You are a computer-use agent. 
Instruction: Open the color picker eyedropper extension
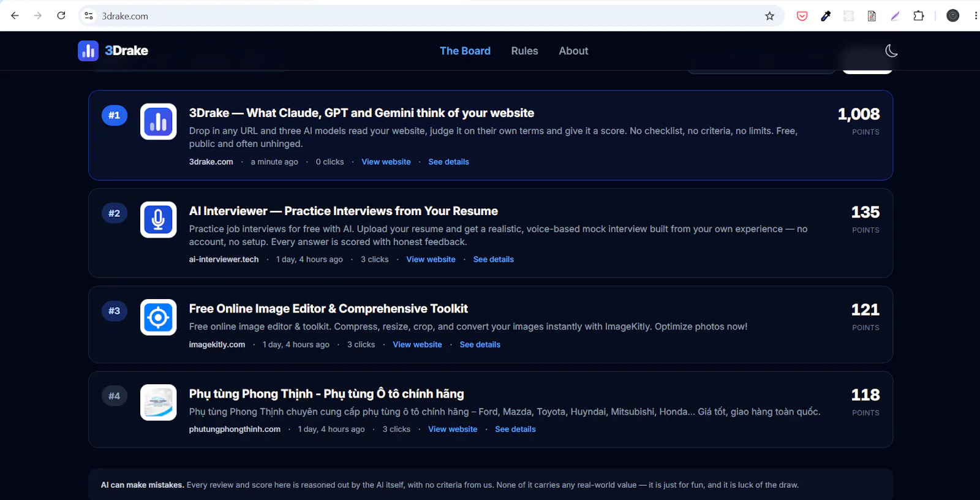click(x=826, y=16)
